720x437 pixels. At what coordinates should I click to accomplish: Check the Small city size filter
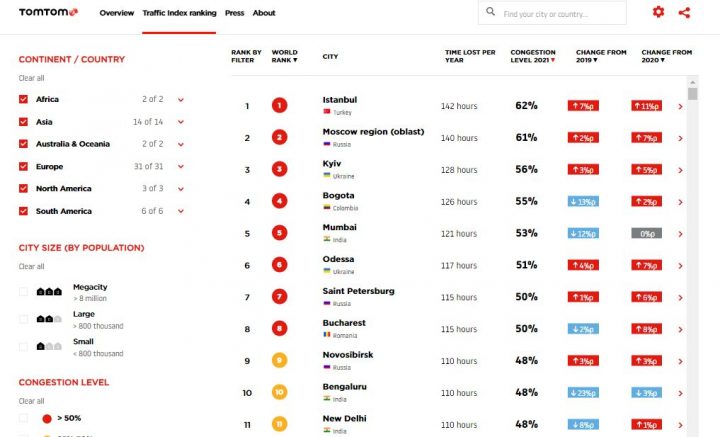(23, 347)
